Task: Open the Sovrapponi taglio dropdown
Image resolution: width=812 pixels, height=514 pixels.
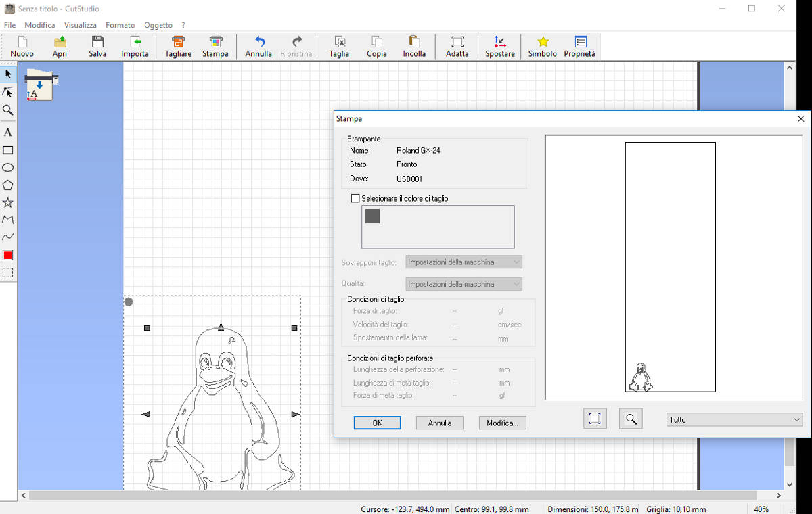Action: pyautogui.click(x=464, y=262)
